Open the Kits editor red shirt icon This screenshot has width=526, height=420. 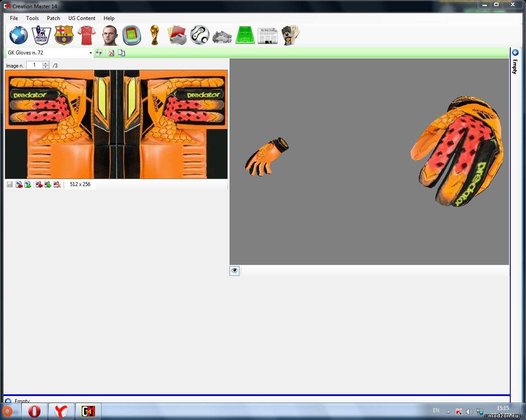tap(86, 35)
